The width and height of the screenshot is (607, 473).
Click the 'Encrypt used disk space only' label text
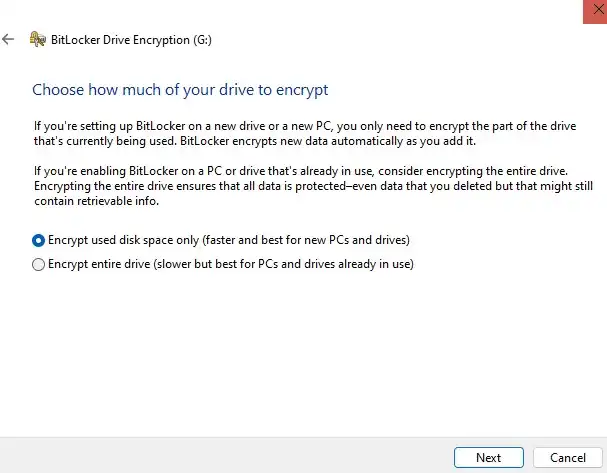[229, 240]
